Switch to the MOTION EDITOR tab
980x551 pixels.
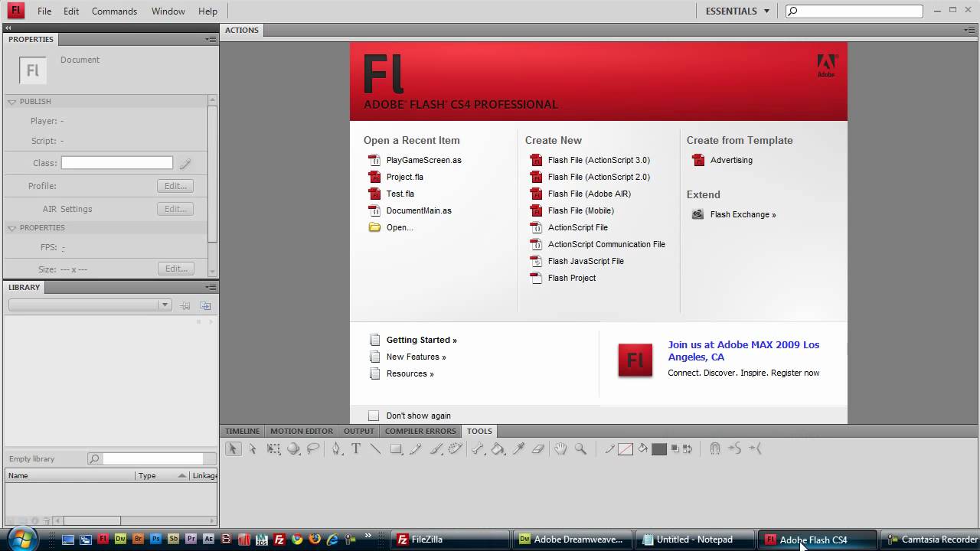pyautogui.click(x=302, y=431)
